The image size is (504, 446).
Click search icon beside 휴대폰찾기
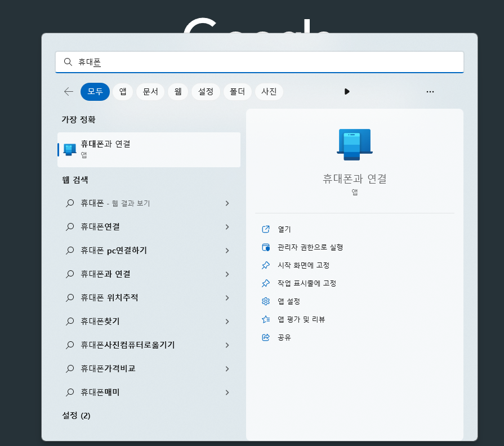coord(70,322)
